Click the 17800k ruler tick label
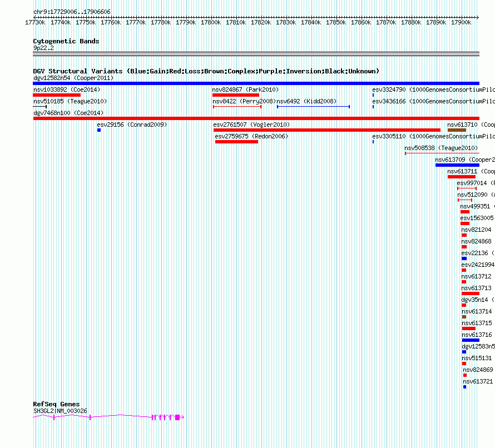Screen dimensions: 495x448 211,22
